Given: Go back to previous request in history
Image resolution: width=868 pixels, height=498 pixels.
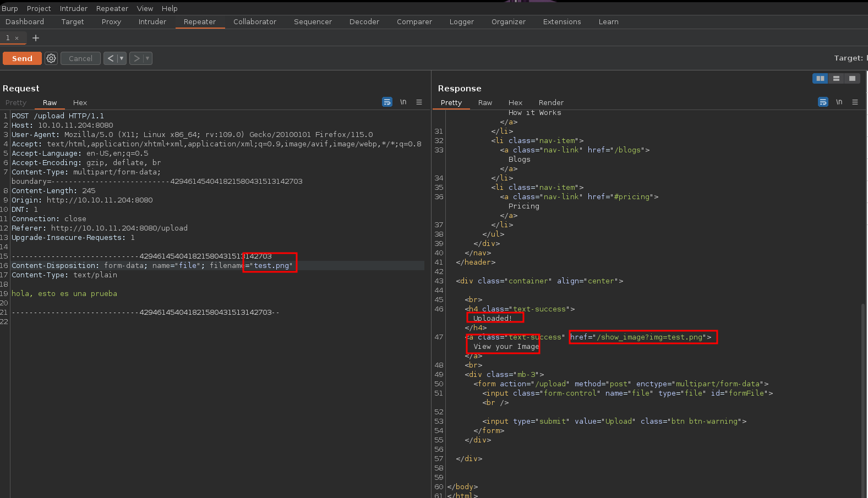Looking at the screenshot, I should point(111,58).
